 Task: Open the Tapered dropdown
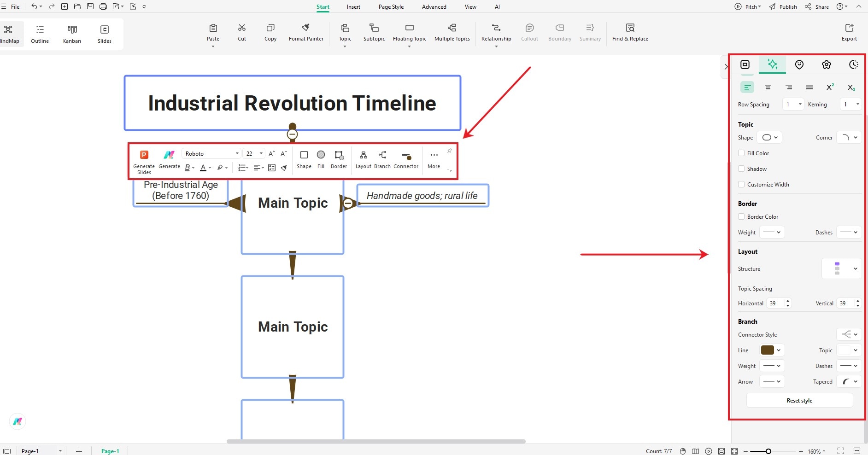(x=849, y=381)
